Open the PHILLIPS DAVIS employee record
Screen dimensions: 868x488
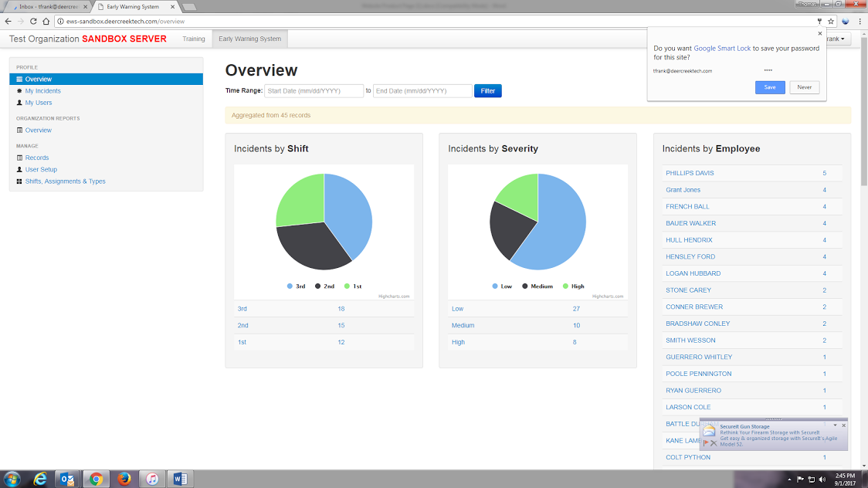tap(689, 173)
